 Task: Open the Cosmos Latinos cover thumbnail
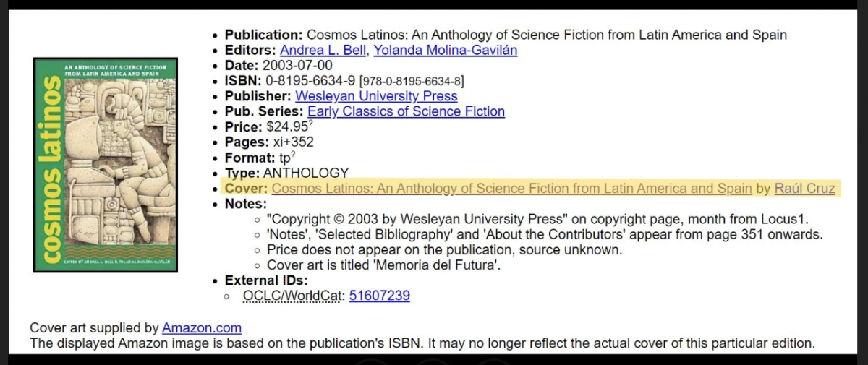click(x=105, y=165)
